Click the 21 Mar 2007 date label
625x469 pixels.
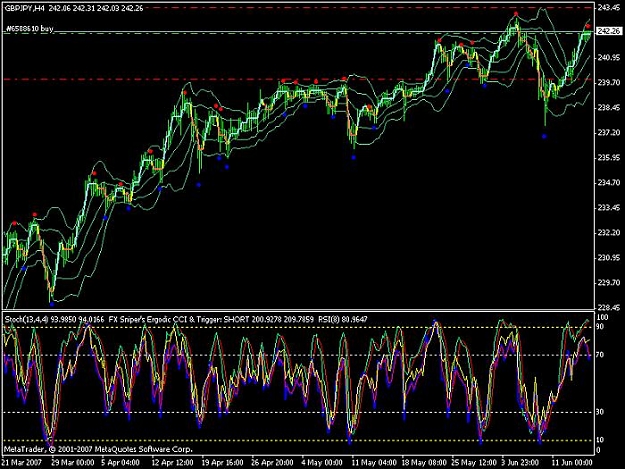(22, 463)
